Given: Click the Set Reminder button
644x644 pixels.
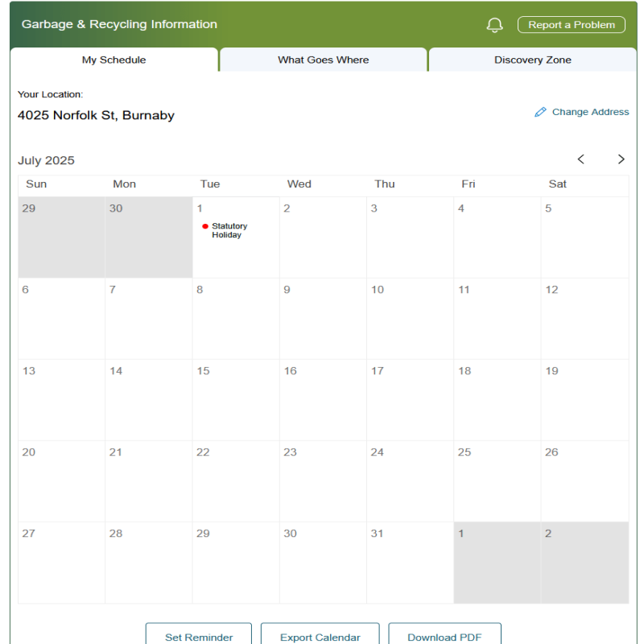Looking at the screenshot, I should click(x=199, y=634).
